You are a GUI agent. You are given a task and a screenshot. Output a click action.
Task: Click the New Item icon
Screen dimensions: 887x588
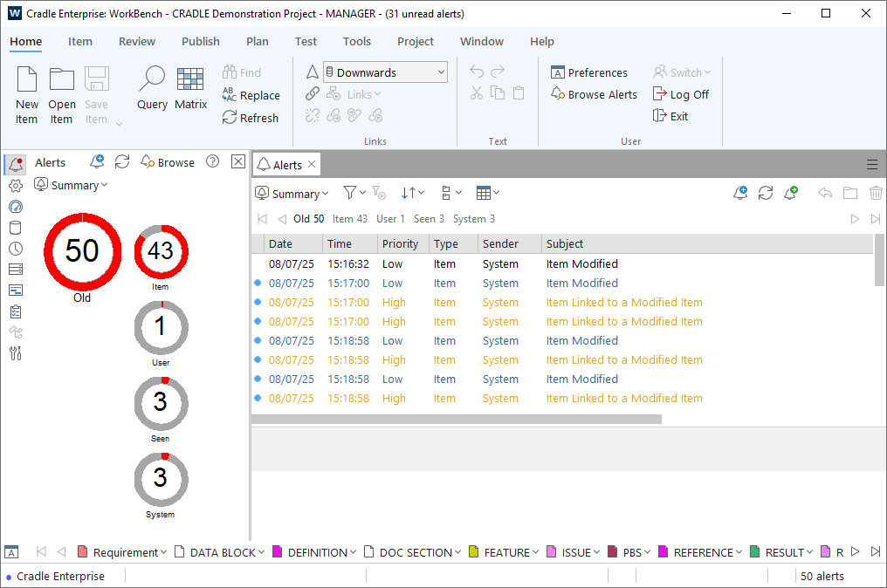pyautogui.click(x=26, y=79)
